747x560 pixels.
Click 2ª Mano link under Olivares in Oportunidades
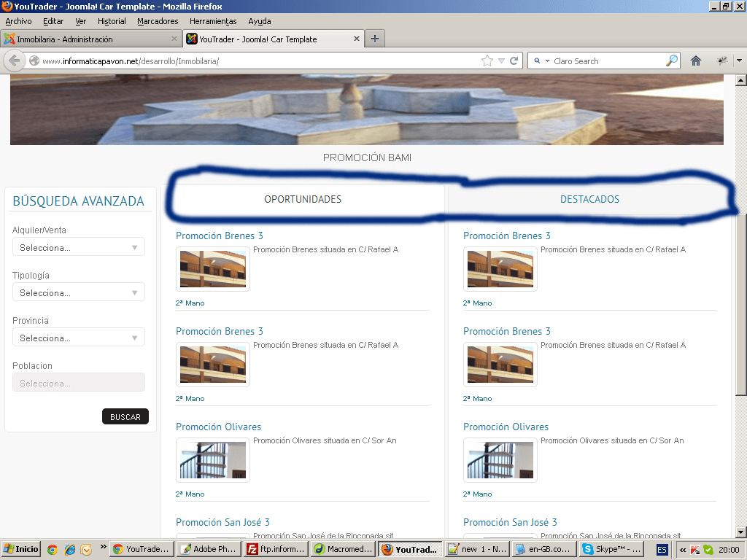click(x=190, y=494)
